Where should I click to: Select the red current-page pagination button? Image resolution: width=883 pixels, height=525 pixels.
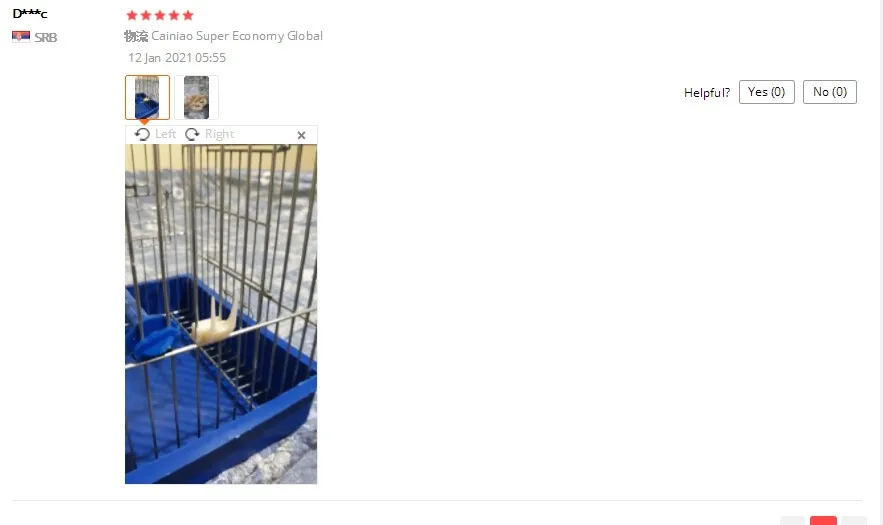(x=823, y=520)
